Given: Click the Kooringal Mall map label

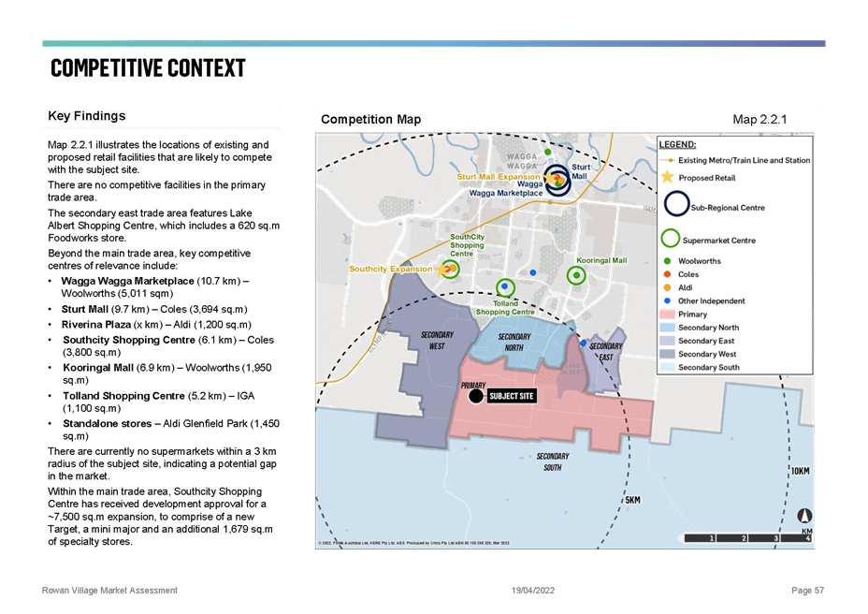Looking at the screenshot, I should click(601, 260).
